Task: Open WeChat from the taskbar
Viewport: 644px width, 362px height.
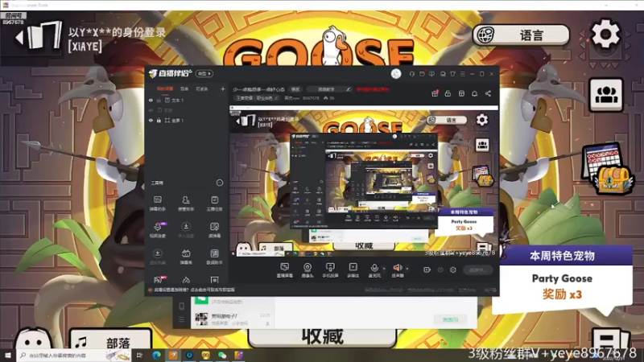Action: (x=222, y=355)
